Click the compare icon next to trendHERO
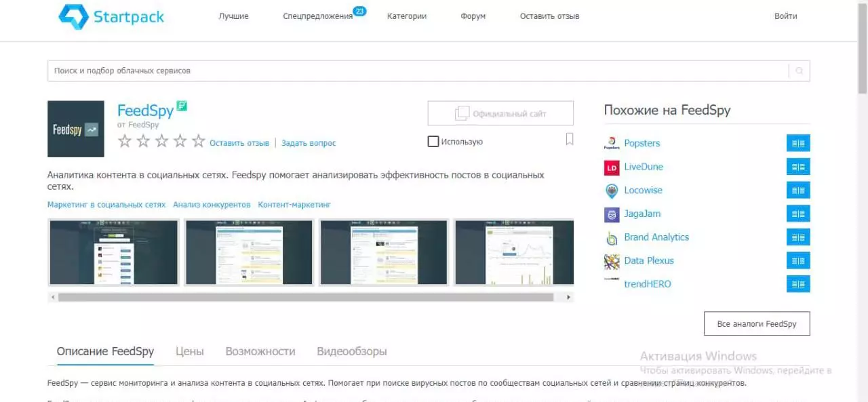The width and height of the screenshot is (868, 402). 798,284
